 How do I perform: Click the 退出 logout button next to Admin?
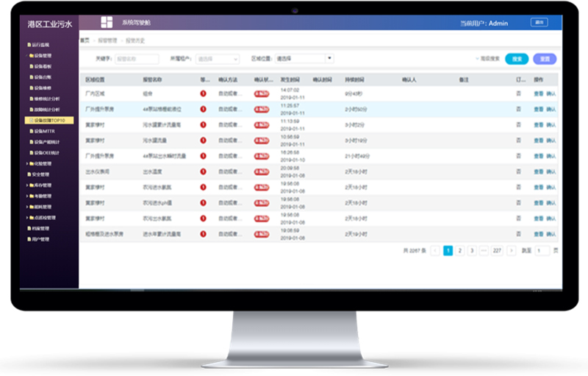(x=539, y=23)
